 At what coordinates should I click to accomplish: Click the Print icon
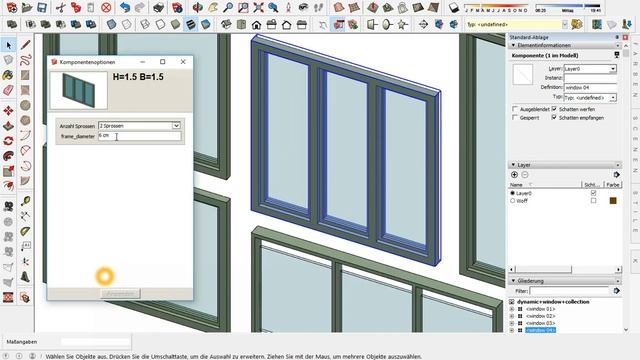click(x=158, y=7)
